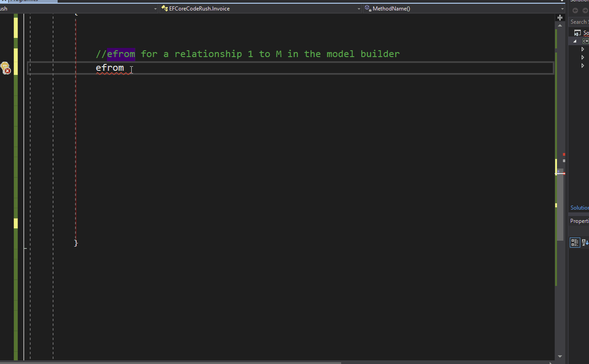Expand the second child node under the project

tap(583, 58)
